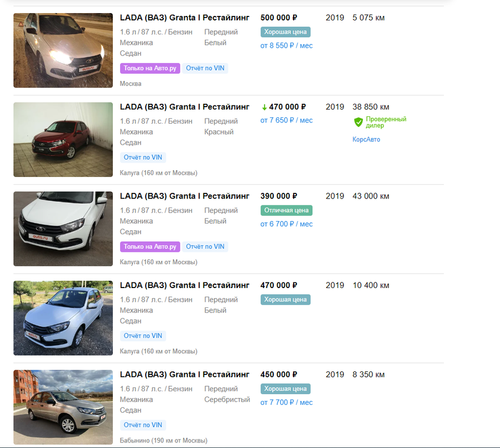Open the silver Granta photo from Babynino

point(63,407)
